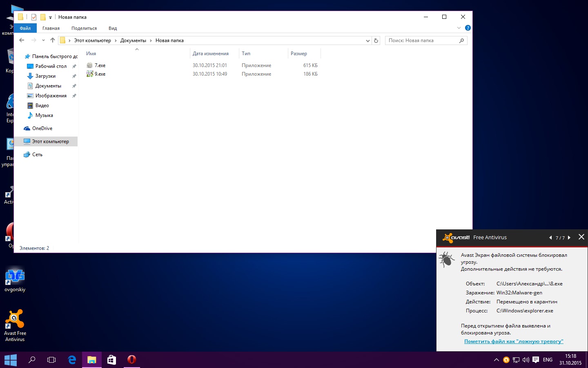
Task: Open Task View on the taskbar
Action: [51, 360]
